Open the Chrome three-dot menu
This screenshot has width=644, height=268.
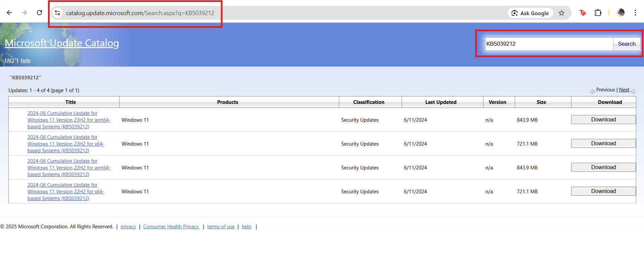pos(635,13)
